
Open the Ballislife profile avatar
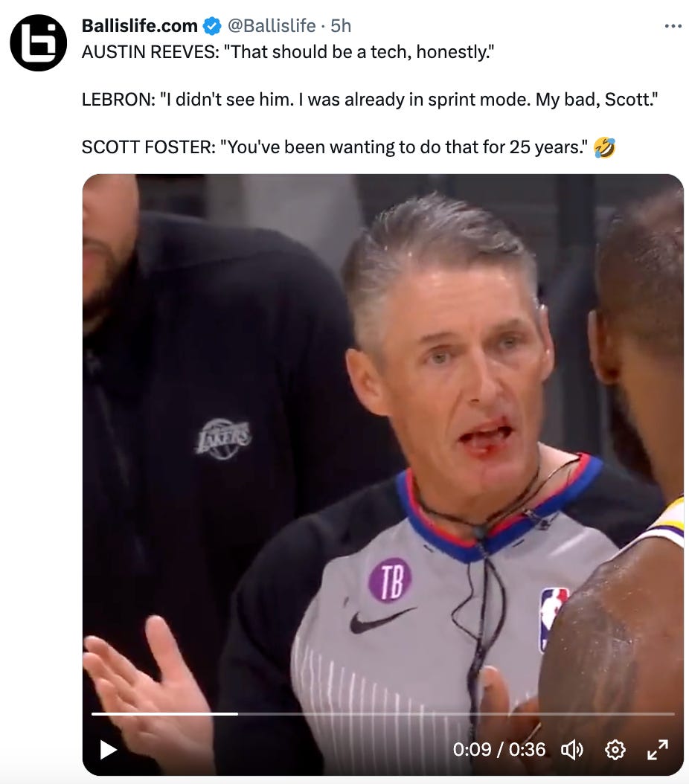[x=39, y=42]
